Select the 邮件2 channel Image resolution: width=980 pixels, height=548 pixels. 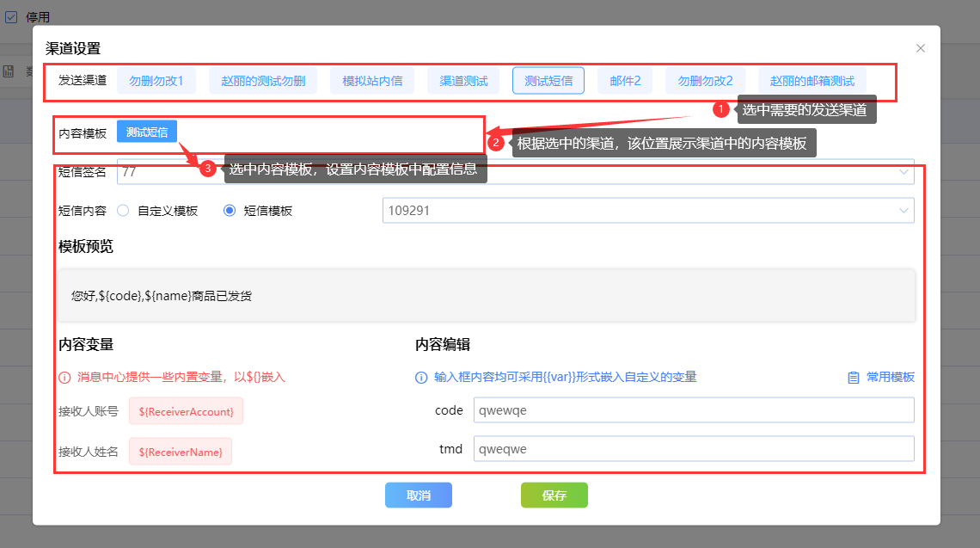click(x=625, y=81)
